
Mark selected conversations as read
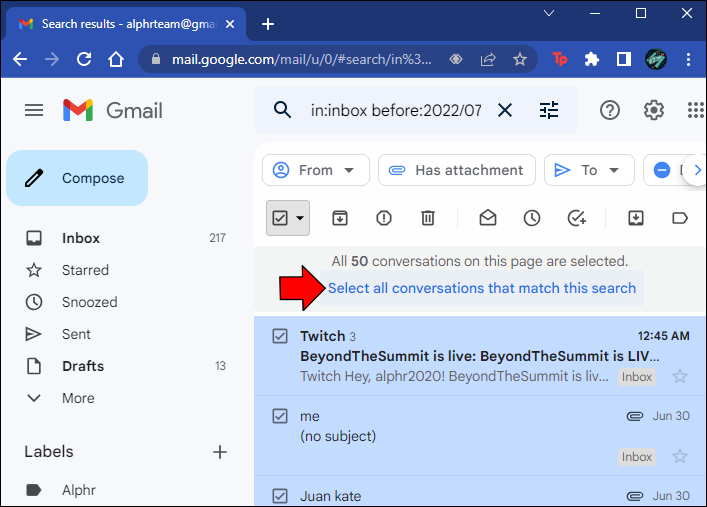[x=487, y=218]
